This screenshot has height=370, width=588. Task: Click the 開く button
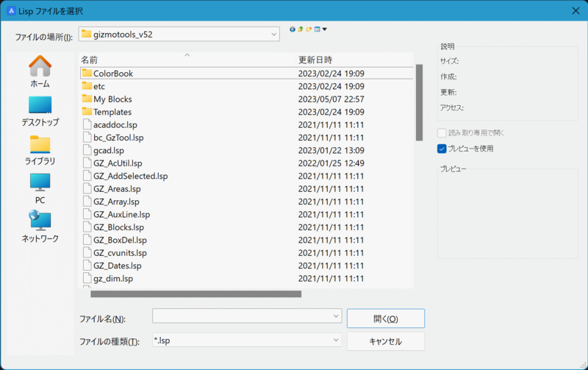pos(385,319)
